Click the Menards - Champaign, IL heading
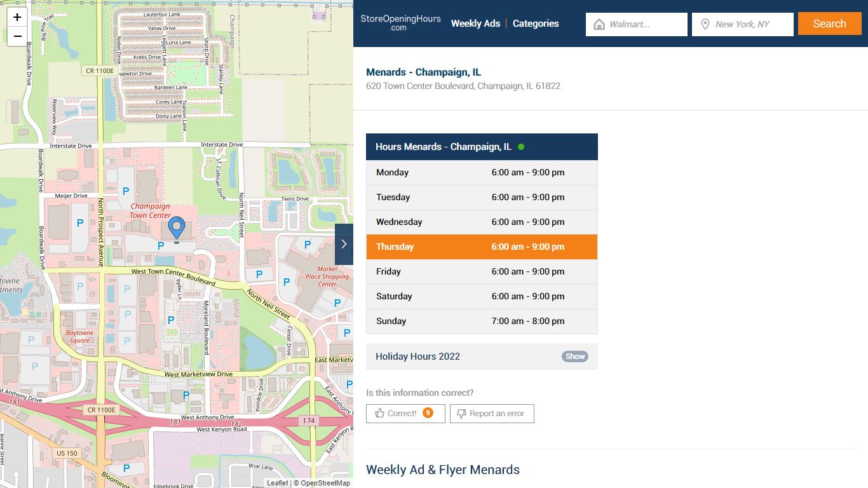This screenshot has height=488, width=868. [x=423, y=72]
